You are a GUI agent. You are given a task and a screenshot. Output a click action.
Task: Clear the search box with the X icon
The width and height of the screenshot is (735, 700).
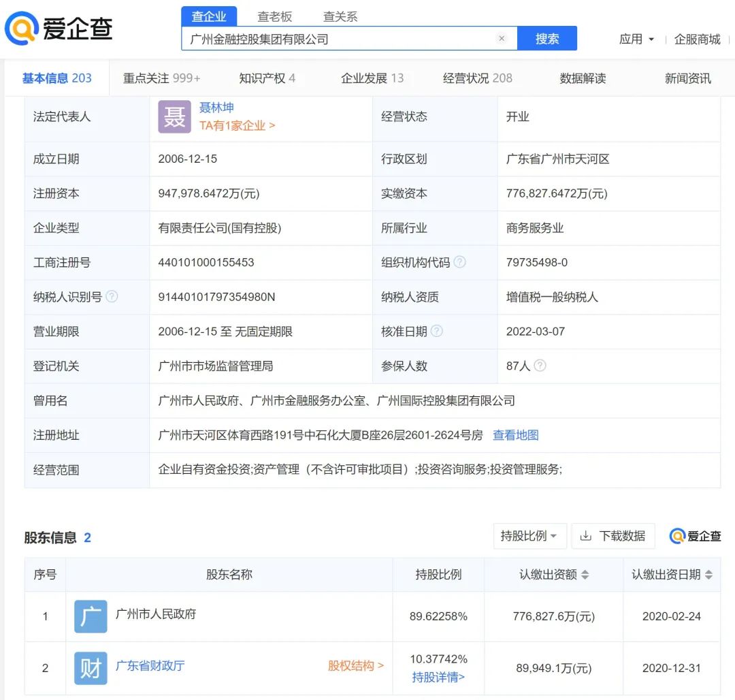[502, 39]
